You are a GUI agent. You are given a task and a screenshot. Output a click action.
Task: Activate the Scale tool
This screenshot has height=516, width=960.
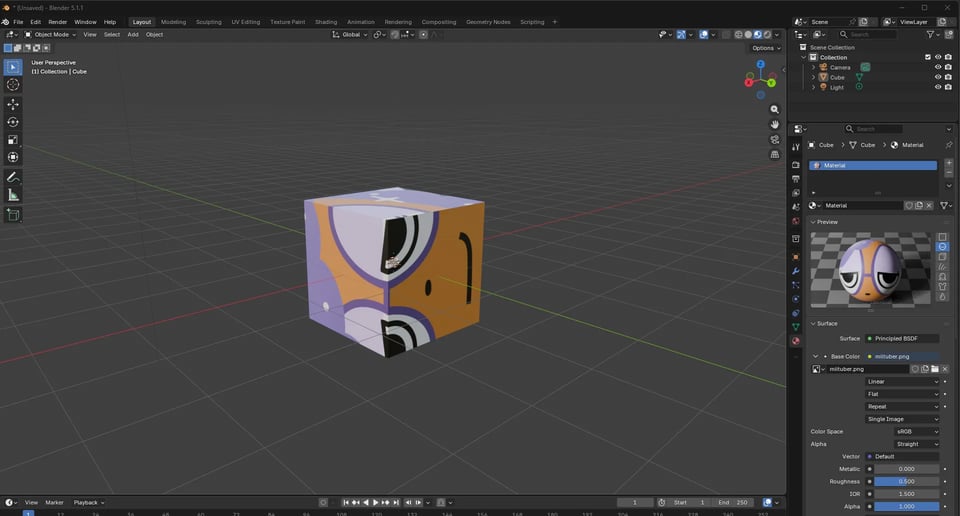[x=13, y=140]
